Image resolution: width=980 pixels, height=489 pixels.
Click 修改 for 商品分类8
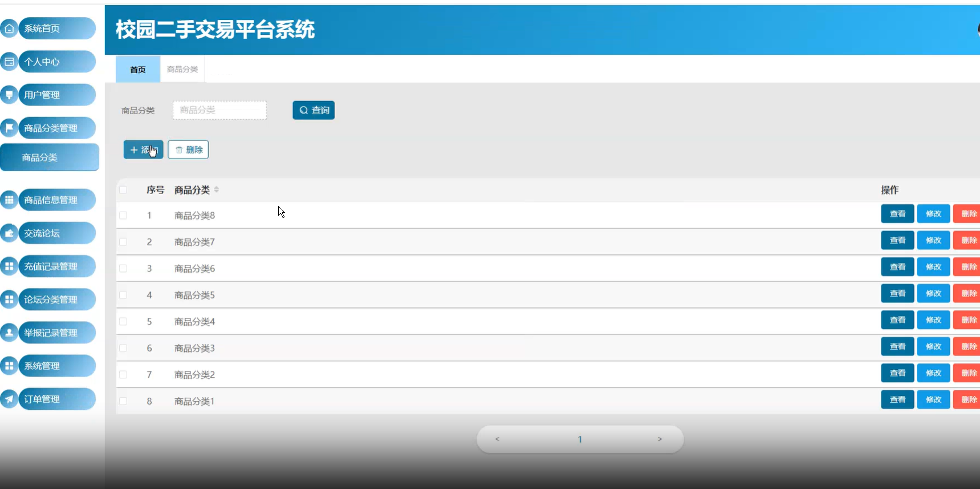tap(933, 214)
